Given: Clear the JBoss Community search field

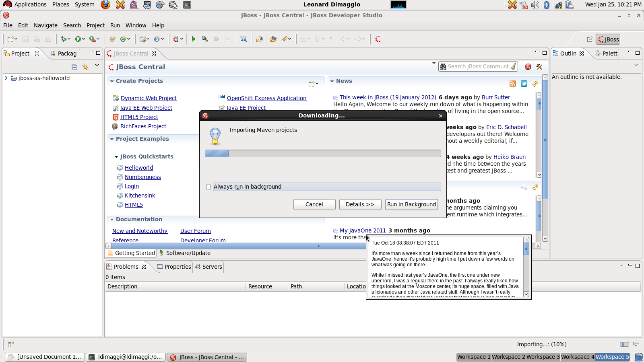Looking at the screenshot, I should [x=513, y=67].
